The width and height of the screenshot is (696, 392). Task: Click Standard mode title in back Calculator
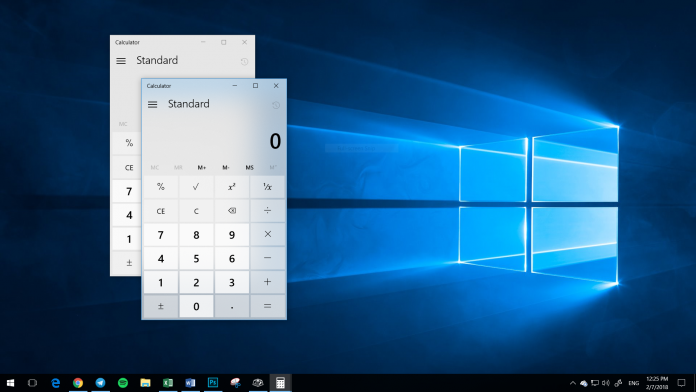[x=157, y=60]
